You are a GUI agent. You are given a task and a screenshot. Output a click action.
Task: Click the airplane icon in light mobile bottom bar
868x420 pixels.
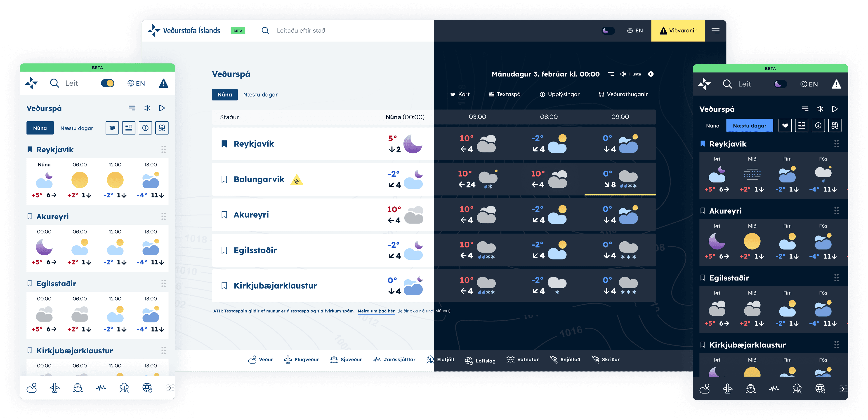click(54, 388)
